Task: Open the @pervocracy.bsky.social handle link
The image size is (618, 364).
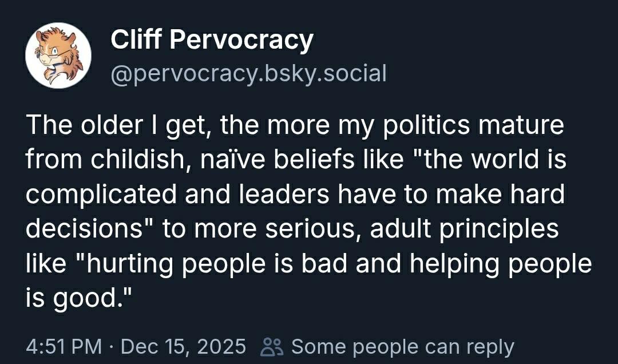Action: pyautogui.click(x=248, y=73)
